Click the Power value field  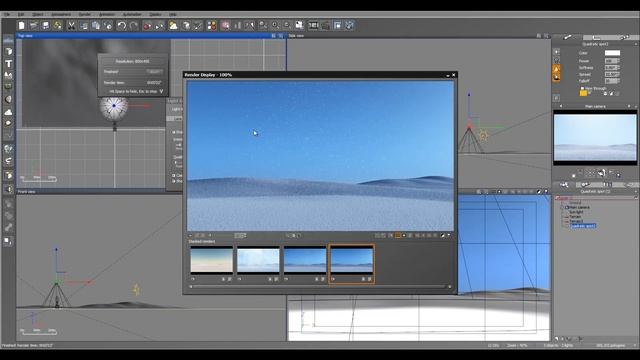(612, 61)
